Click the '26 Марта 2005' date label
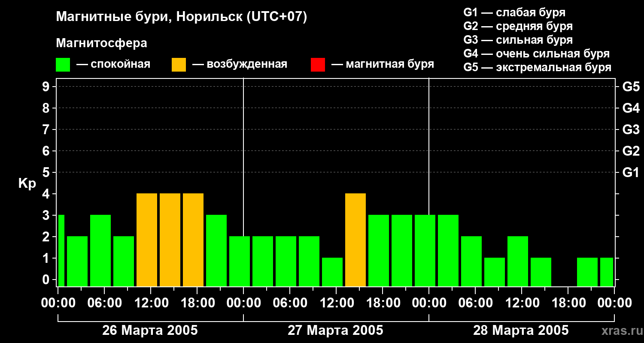Viewport: 644px width, 343px height. pyautogui.click(x=150, y=331)
